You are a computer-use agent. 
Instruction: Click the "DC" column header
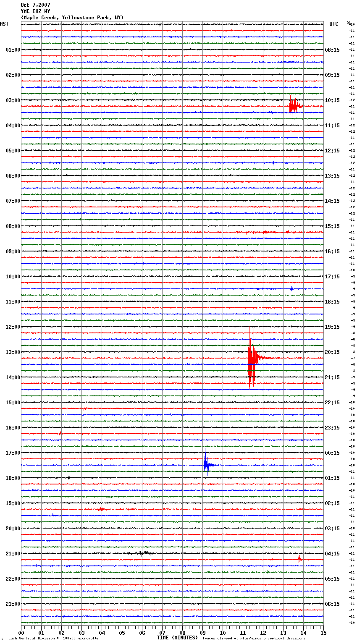click(x=349, y=23)
